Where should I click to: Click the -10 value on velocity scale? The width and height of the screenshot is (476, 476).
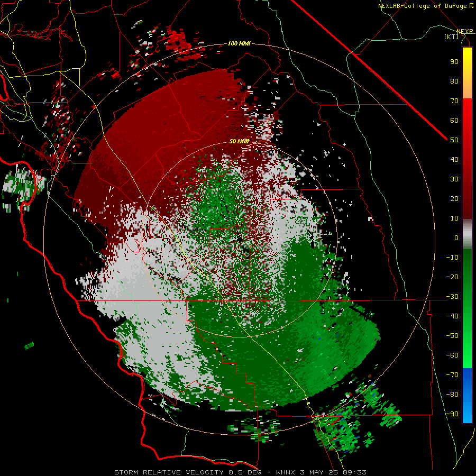(x=452, y=258)
